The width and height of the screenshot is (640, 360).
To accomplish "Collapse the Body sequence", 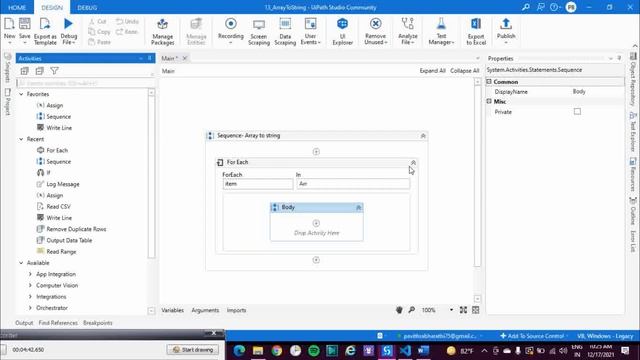I will pos(358,208).
